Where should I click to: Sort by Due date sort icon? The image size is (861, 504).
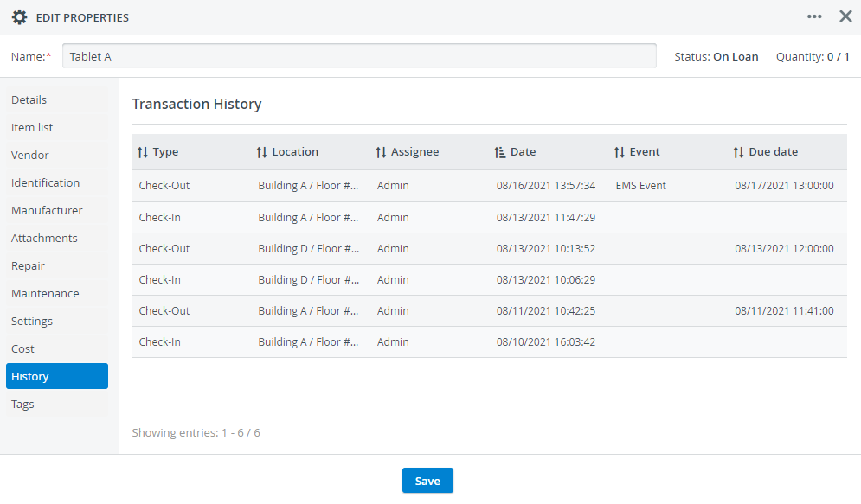(738, 152)
